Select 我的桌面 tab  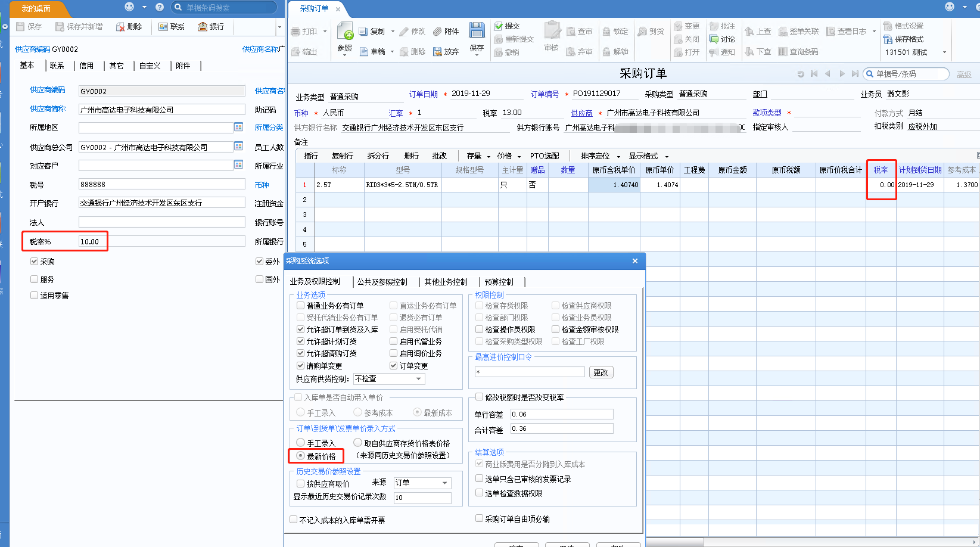click(37, 9)
